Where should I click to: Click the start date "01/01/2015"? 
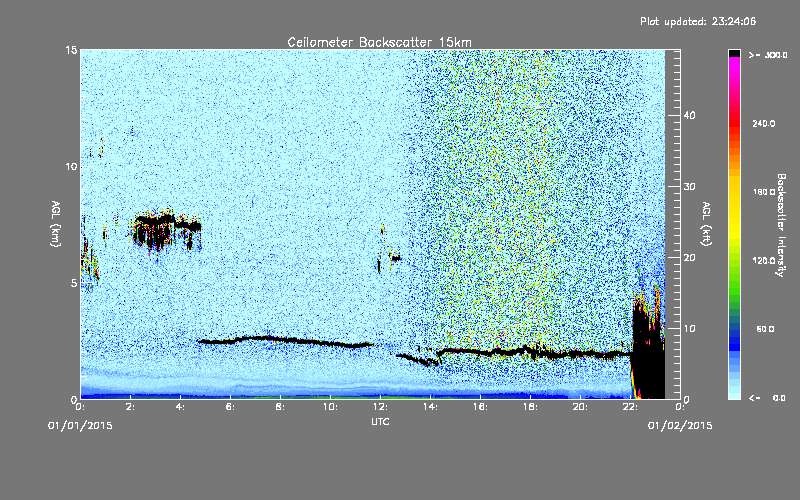[x=80, y=426]
